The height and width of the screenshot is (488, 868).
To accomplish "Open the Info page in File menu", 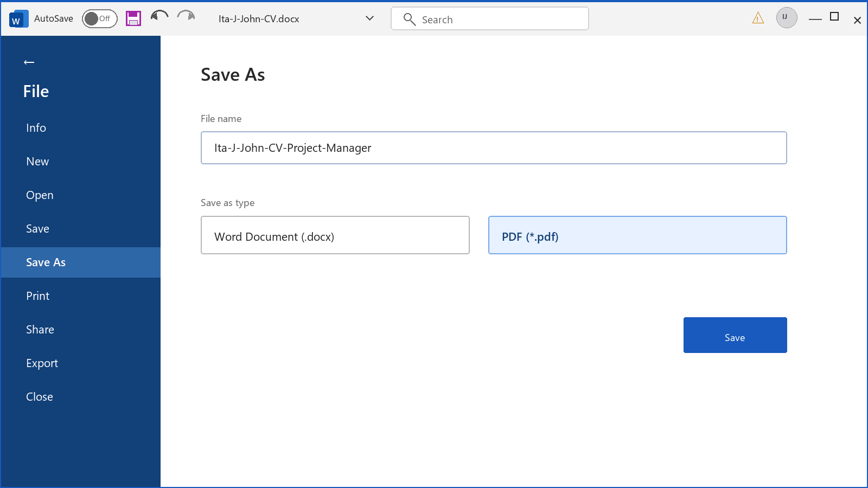I will pos(81,128).
